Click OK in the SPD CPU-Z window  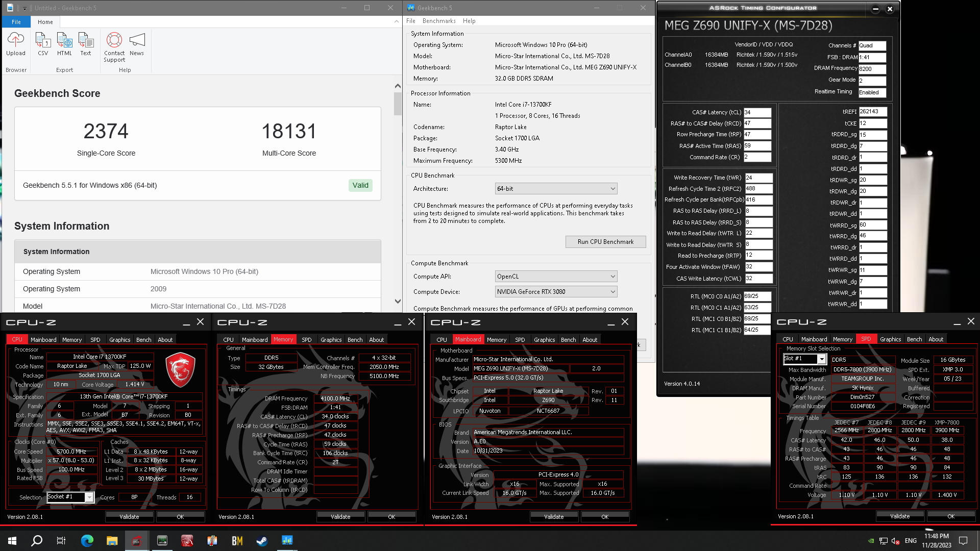pos(951,516)
